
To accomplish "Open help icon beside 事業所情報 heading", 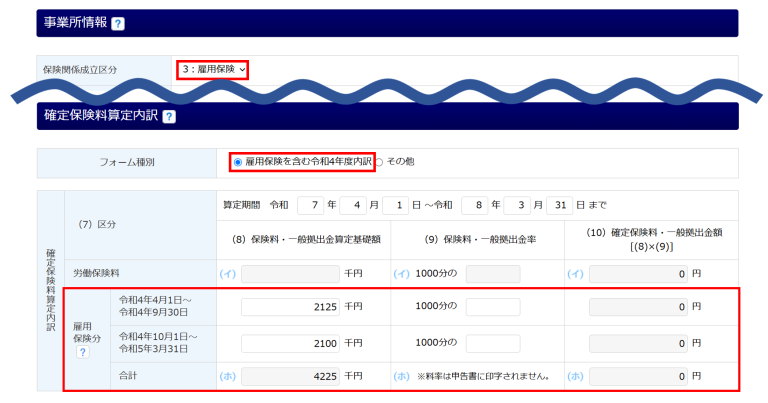I will click(118, 24).
